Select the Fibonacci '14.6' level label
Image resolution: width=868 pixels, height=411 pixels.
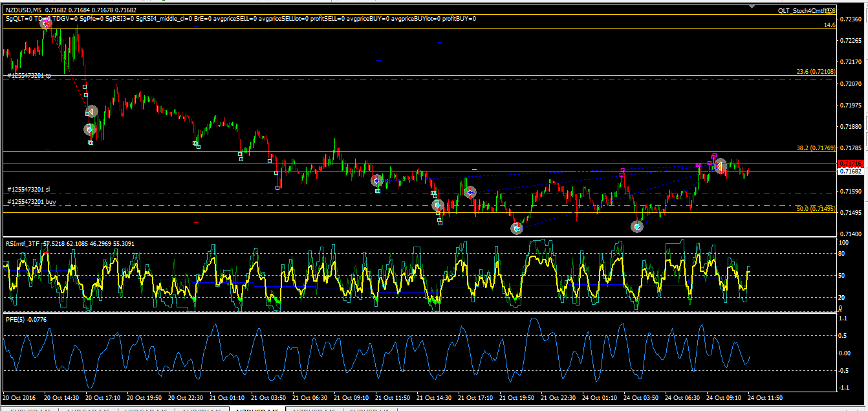click(829, 25)
